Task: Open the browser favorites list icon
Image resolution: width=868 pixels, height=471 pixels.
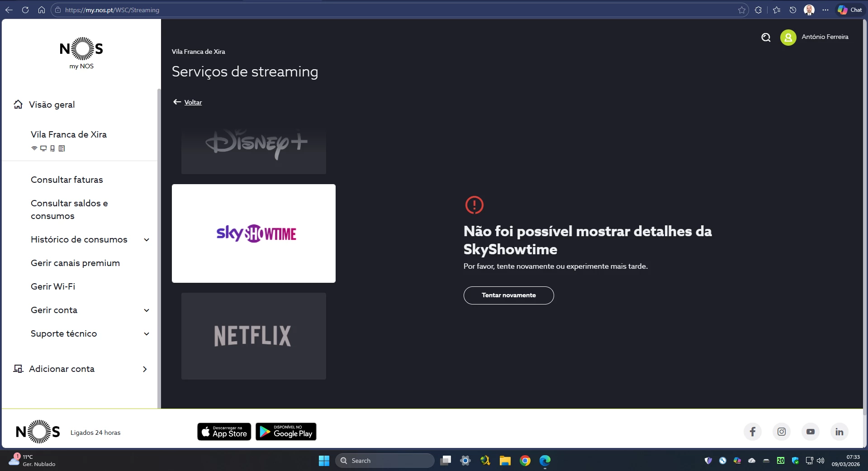Action: point(777,10)
